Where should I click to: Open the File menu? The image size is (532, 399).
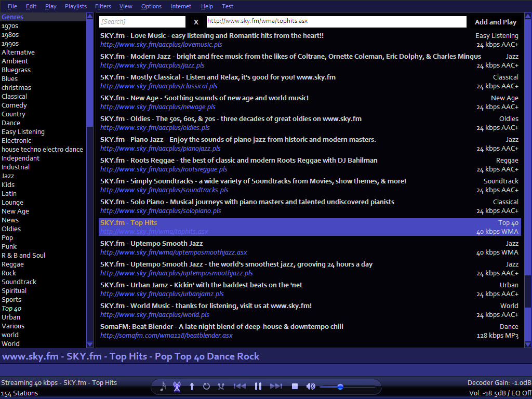pyautogui.click(x=12, y=6)
